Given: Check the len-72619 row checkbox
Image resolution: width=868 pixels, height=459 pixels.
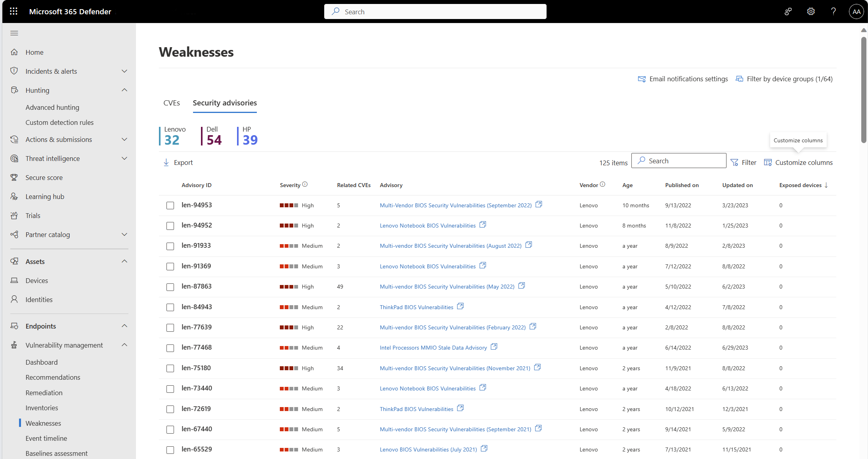Looking at the screenshot, I should 170,409.
